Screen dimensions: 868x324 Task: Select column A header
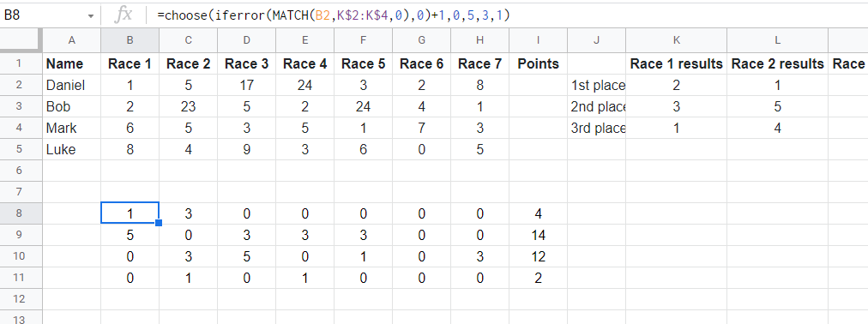[71, 39]
